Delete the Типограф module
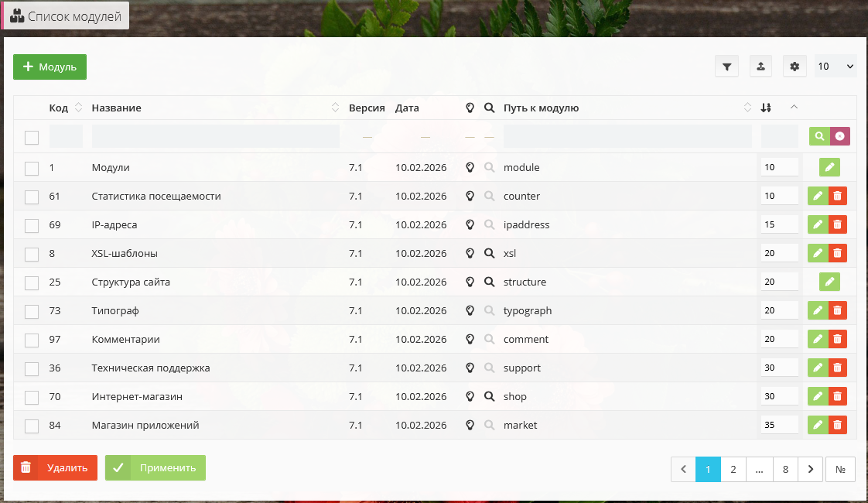868x503 pixels. point(838,310)
